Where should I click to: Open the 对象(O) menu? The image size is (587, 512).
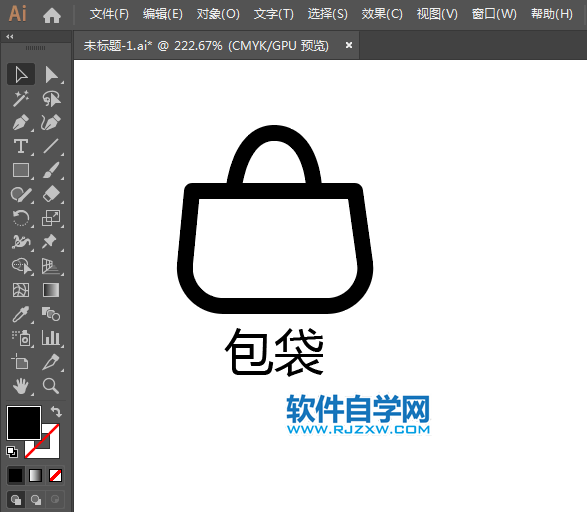pos(218,14)
